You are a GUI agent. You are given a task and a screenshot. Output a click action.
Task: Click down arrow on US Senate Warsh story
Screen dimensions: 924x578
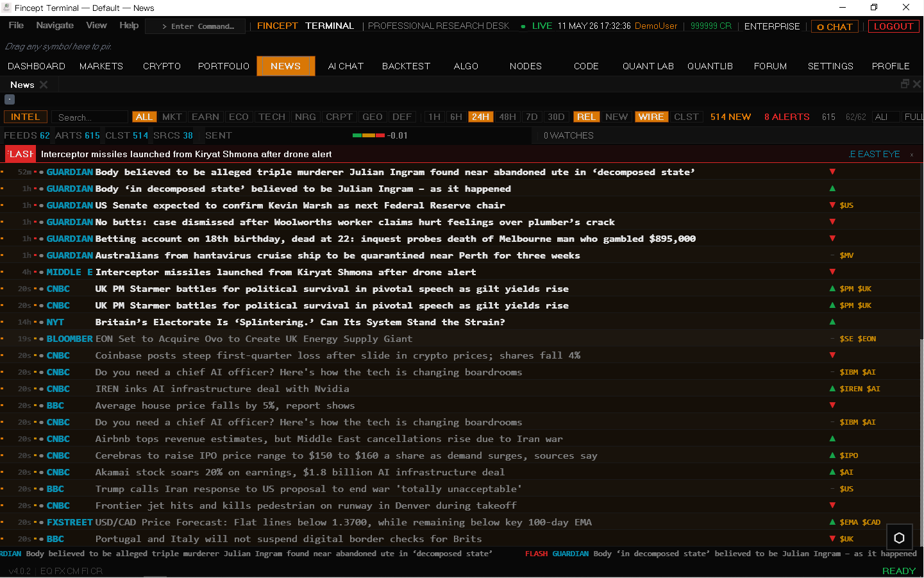(832, 205)
